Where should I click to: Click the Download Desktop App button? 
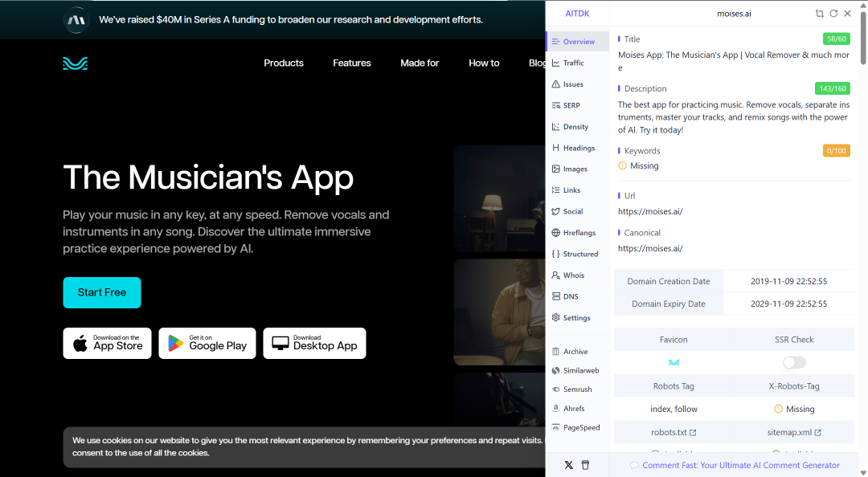pyautogui.click(x=314, y=344)
